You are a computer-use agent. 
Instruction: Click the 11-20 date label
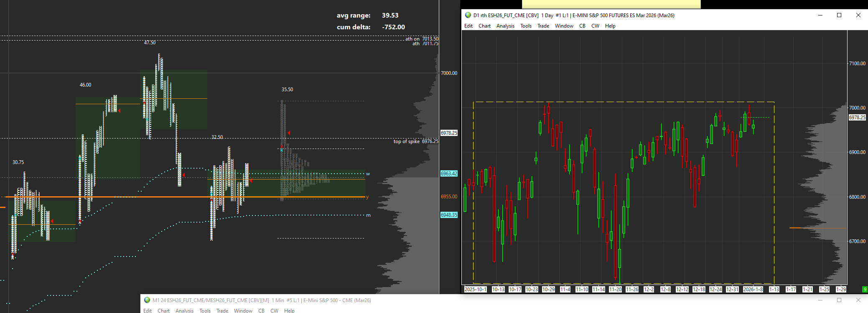tap(615, 289)
